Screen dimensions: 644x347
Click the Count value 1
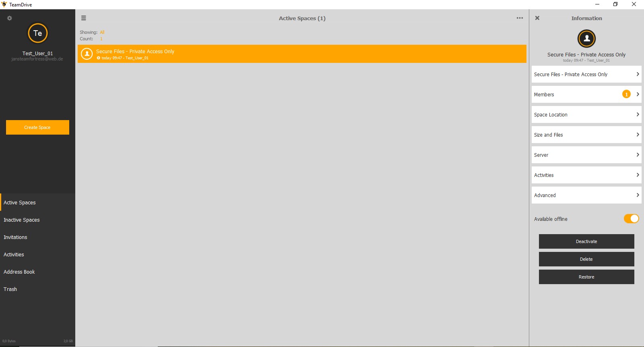pyautogui.click(x=101, y=39)
